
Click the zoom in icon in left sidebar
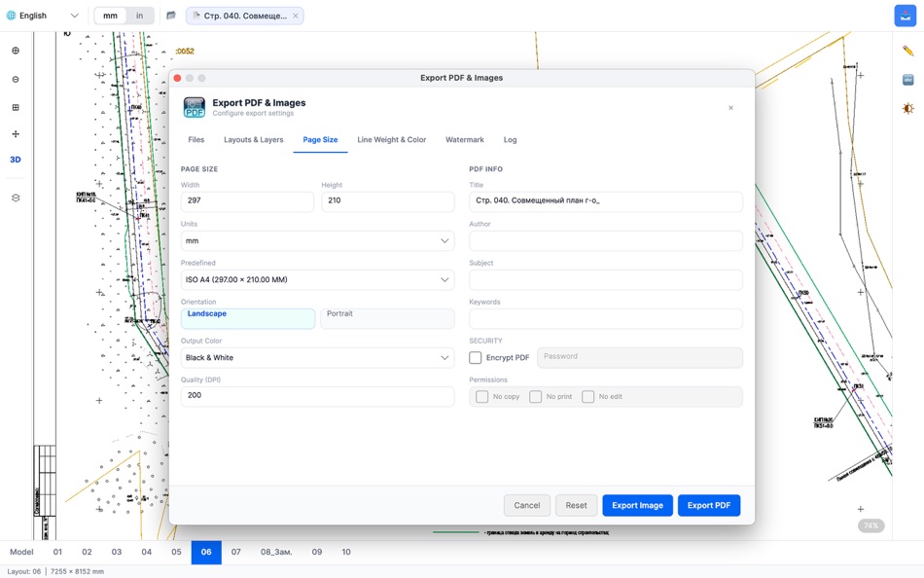(16, 51)
